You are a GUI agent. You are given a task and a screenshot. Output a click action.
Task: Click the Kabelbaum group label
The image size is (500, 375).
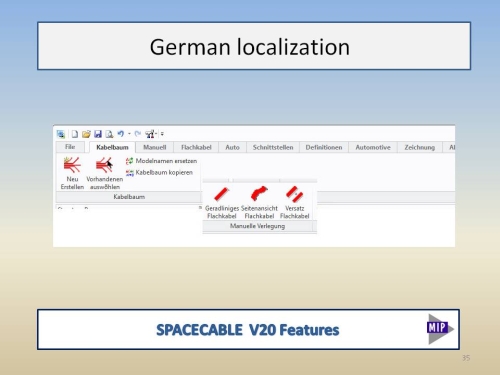click(129, 197)
